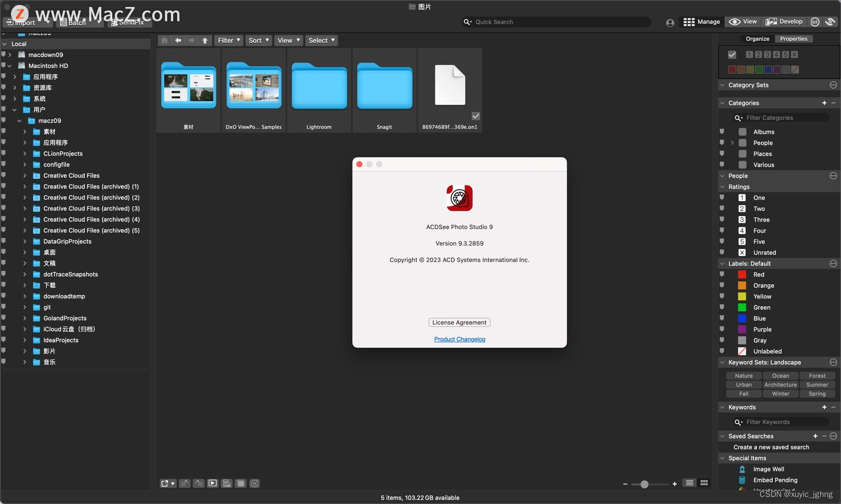
Task: Select the Red label swatch in Labels list
Action: point(742,274)
